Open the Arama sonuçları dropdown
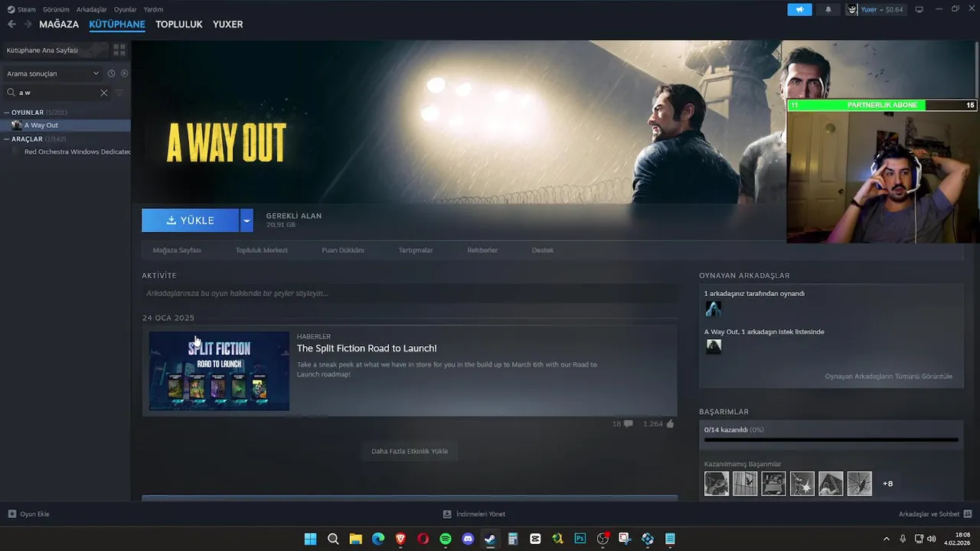The height and width of the screenshot is (551, 980). [x=52, y=73]
